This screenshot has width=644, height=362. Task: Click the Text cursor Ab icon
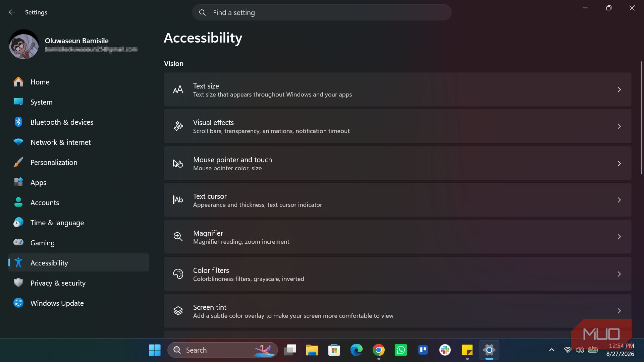point(178,200)
